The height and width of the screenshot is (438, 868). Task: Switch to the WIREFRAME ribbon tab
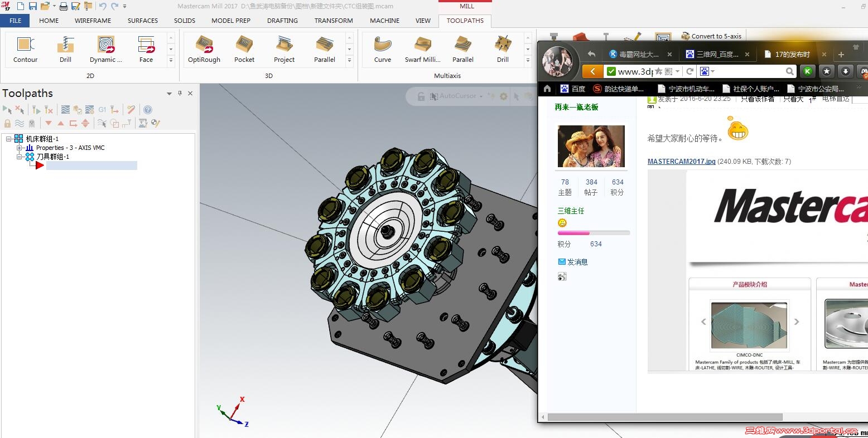coord(93,21)
